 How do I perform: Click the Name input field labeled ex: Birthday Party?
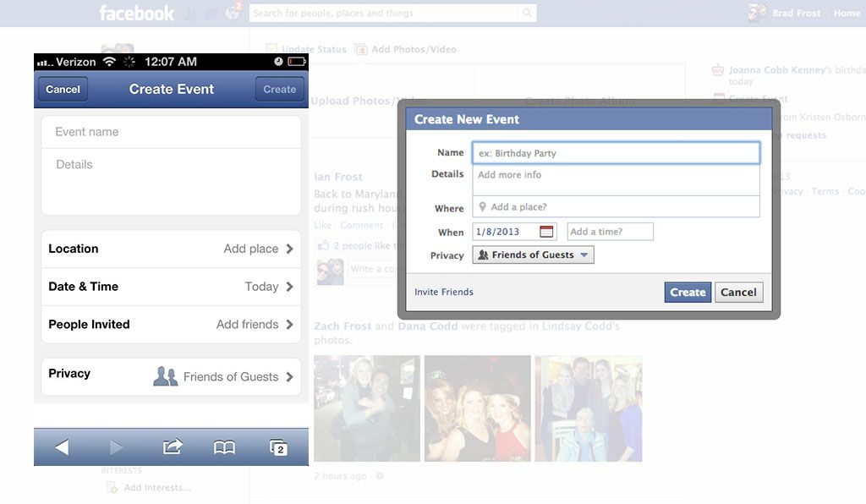tap(616, 152)
